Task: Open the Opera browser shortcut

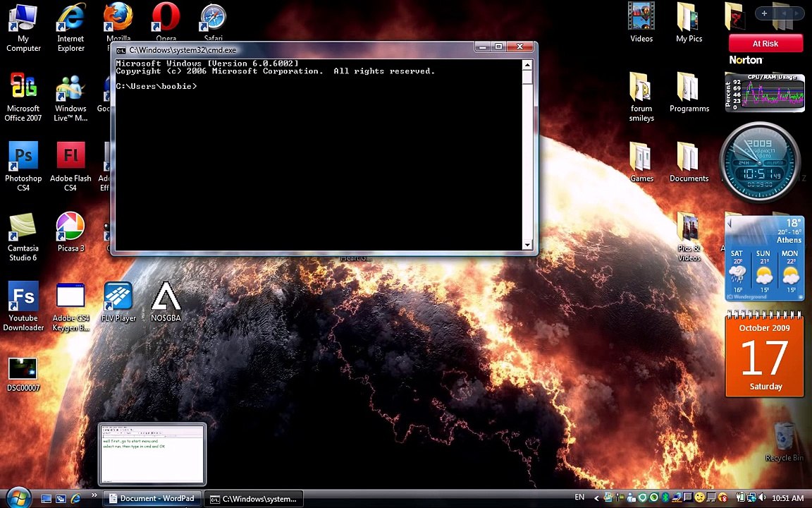Action: [x=166, y=22]
